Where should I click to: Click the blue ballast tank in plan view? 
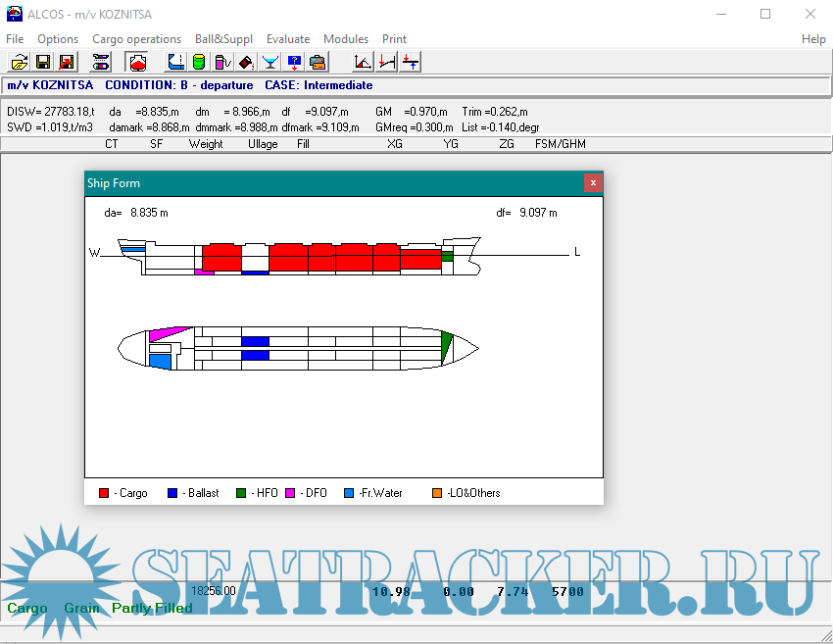click(x=255, y=342)
